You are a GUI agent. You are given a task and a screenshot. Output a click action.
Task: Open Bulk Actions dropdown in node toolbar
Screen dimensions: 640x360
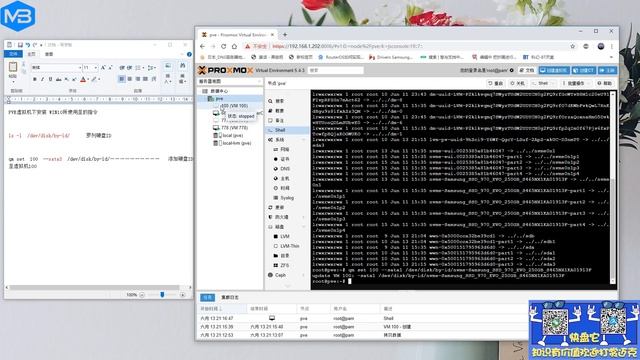(x=575, y=83)
